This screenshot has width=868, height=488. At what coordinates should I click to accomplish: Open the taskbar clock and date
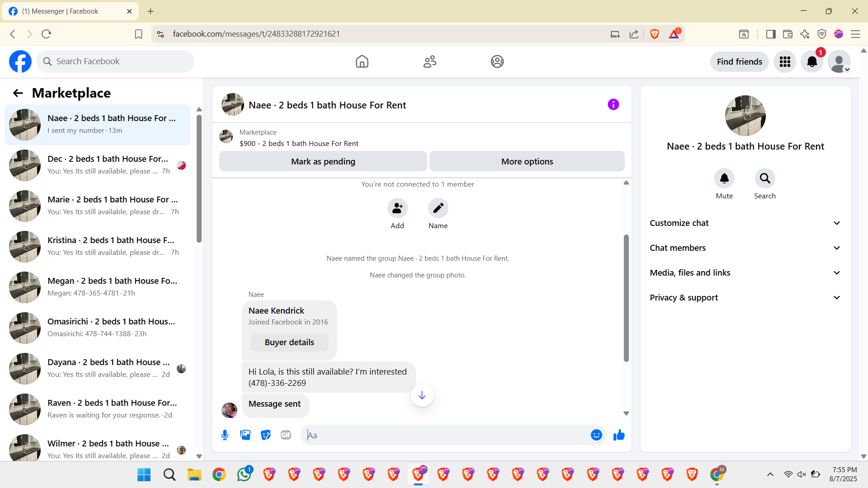pyautogui.click(x=844, y=474)
